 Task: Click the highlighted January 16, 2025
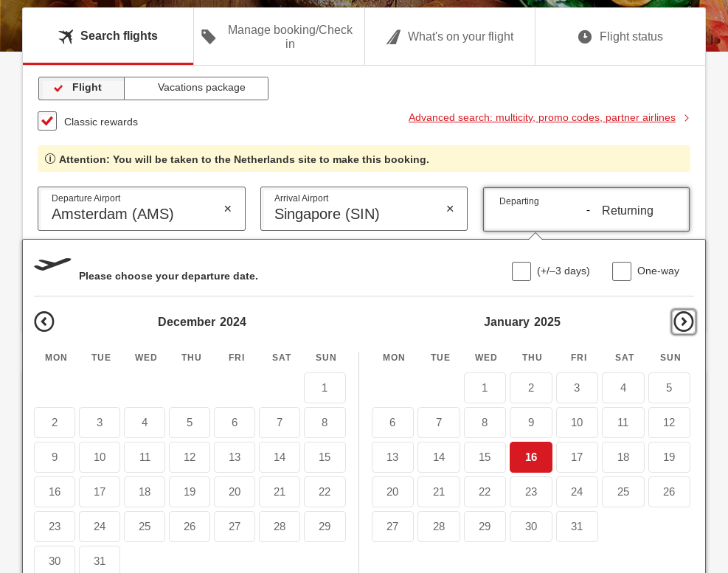coord(531,457)
